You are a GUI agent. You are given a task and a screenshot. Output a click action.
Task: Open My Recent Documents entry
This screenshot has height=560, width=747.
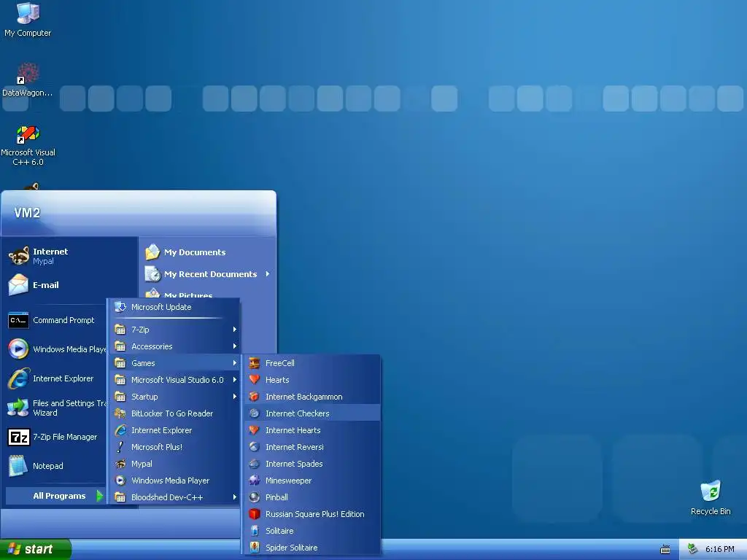[x=208, y=274]
